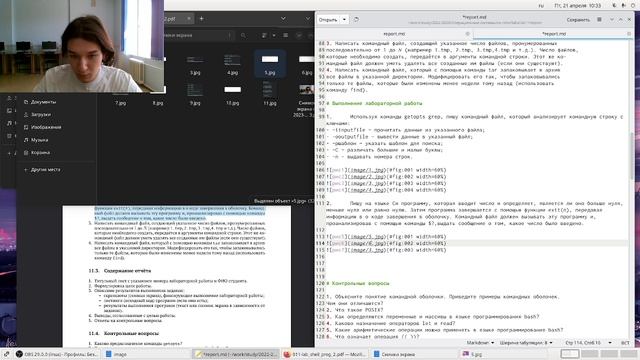
Task: Click the date and time in top panel
Action: tap(577, 6)
